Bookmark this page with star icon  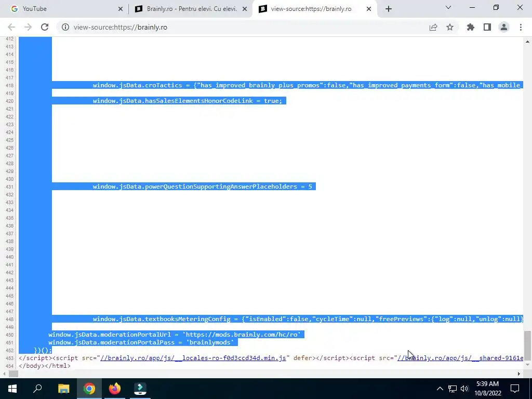450,27
